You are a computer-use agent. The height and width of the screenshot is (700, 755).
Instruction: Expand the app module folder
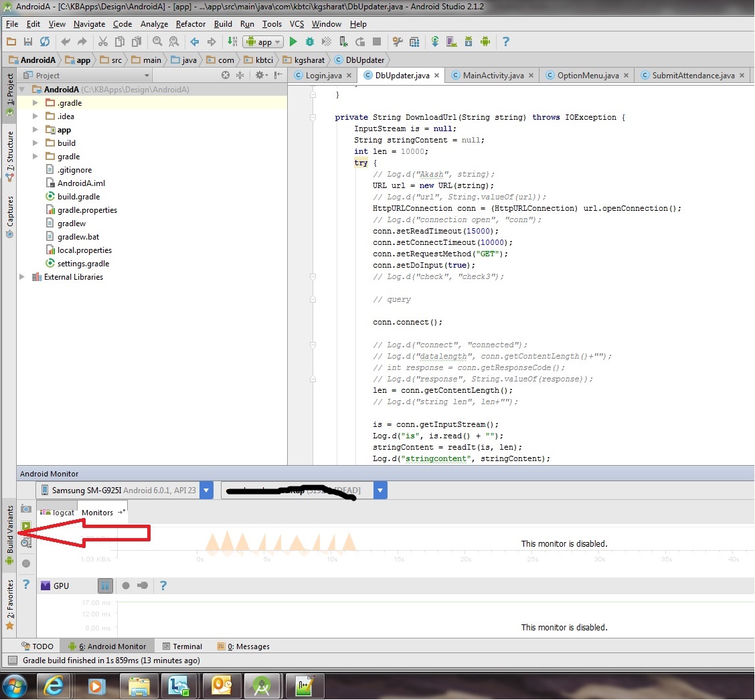click(x=35, y=130)
